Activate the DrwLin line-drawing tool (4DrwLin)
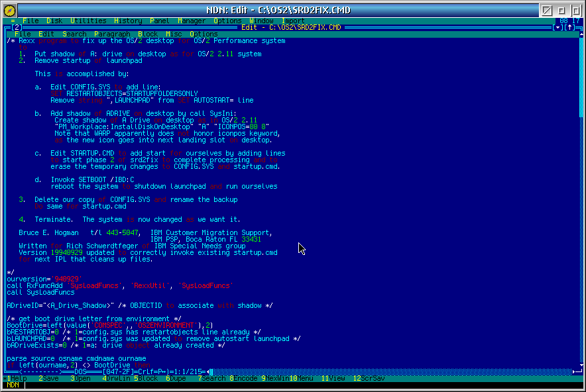The image size is (586, 392). pyautogui.click(x=116, y=379)
